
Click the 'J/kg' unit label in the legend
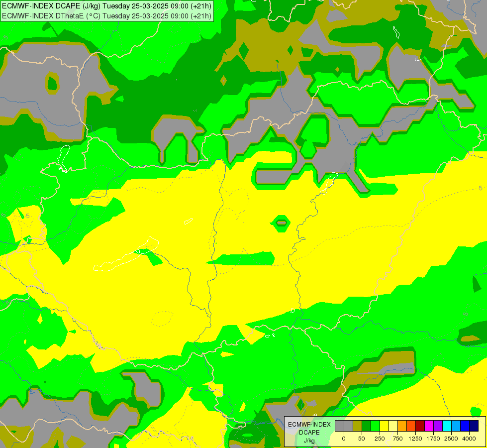[x=309, y=441]
